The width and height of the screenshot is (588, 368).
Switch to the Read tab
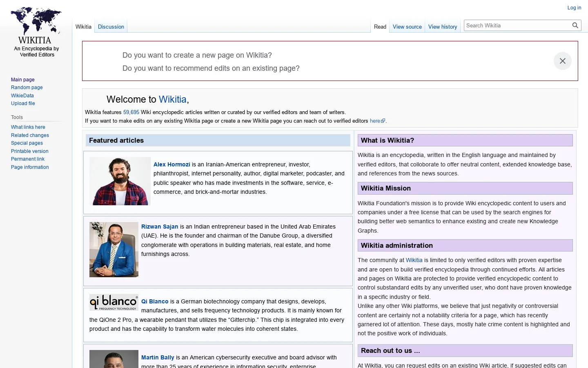click(x=380, y=27)
